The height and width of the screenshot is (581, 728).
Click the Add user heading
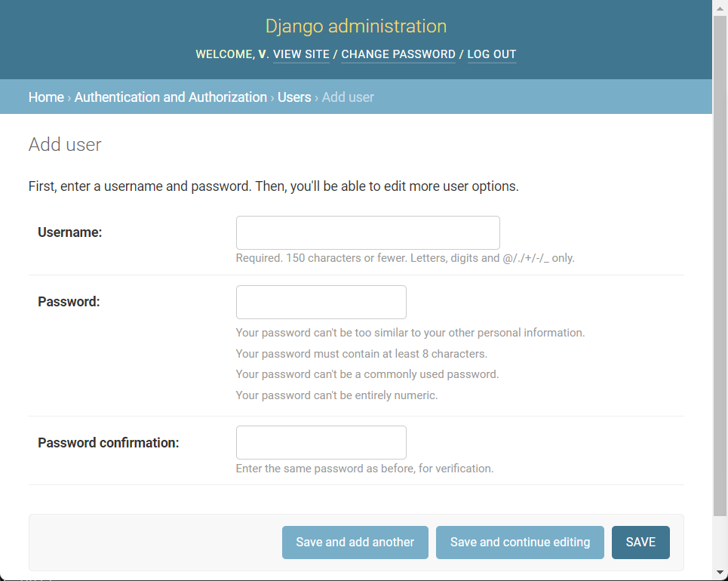pos(65,144)
